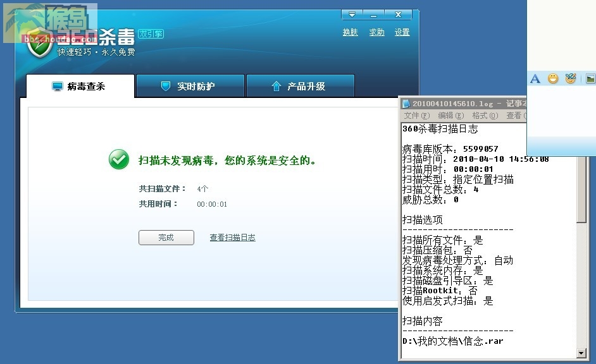Viewport: 596px width, 364px height.
Task: Click the 360 shield logo icon
Action: click(x=40, y=44)
